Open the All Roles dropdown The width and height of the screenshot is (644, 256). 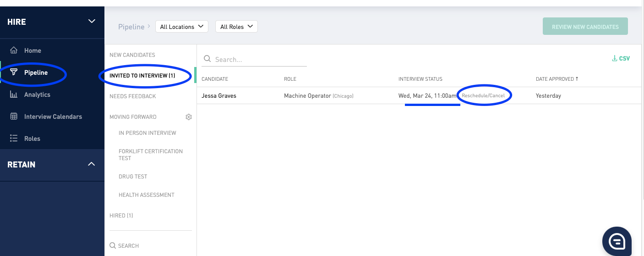(236, 27)
